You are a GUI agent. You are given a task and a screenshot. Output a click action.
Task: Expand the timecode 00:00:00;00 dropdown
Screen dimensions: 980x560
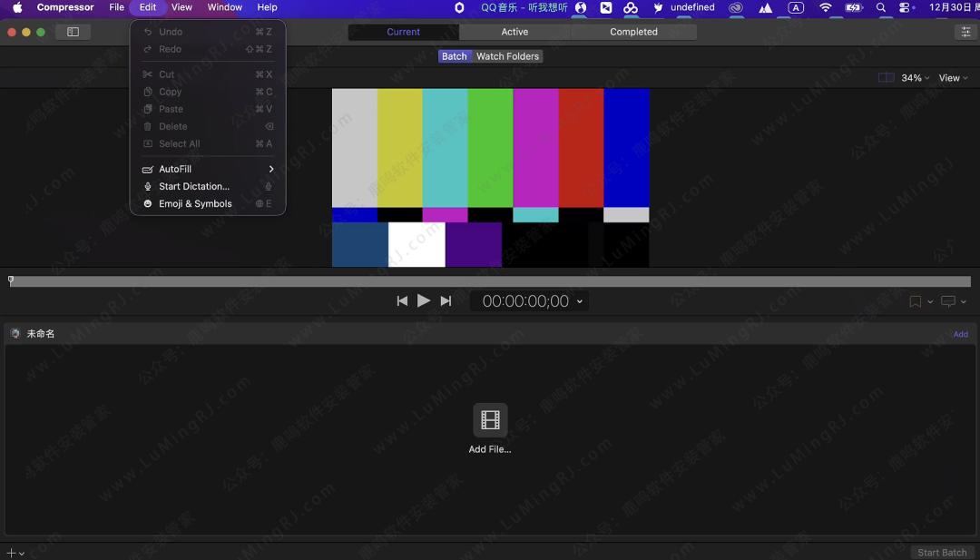[x=581, y=301]
